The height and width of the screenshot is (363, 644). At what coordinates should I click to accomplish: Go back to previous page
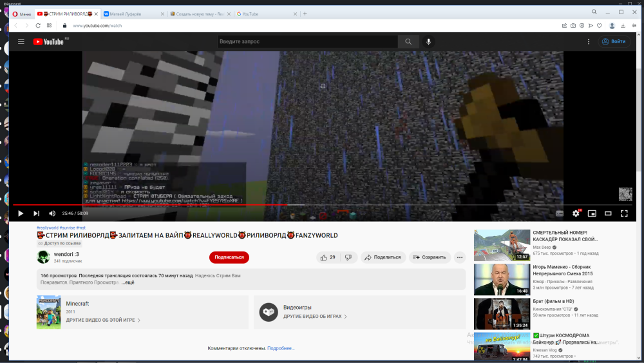click(x=16, y=26)
